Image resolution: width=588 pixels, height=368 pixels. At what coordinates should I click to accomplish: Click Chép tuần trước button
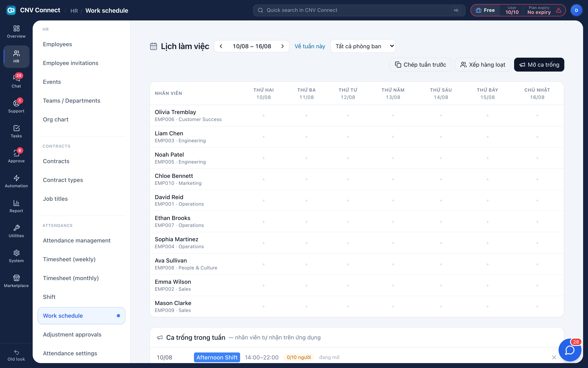[x=420, y=64]
